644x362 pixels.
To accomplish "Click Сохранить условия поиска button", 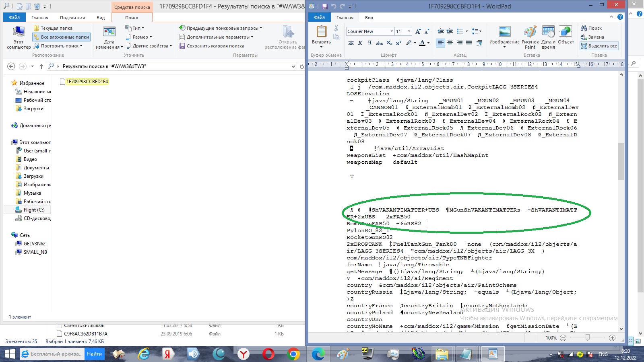I will coord(212,46).
